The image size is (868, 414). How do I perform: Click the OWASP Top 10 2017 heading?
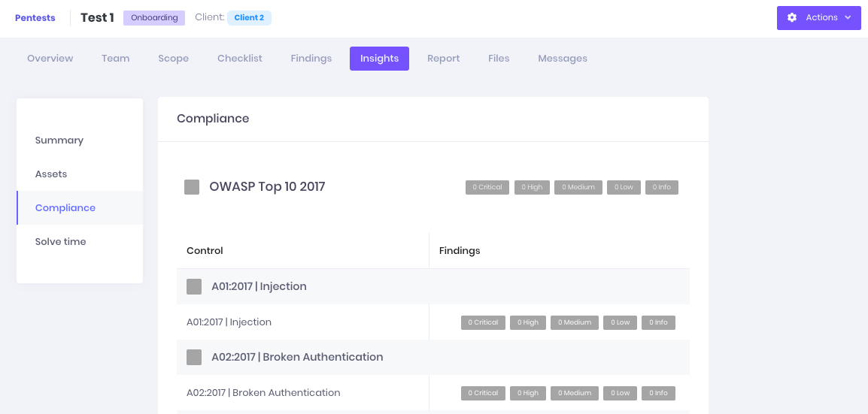click(267, 187)
